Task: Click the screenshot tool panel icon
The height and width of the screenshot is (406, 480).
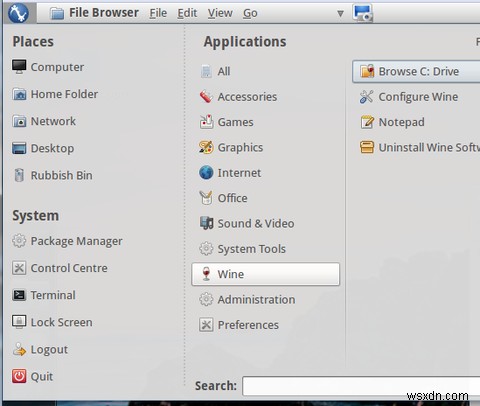Action: (363, 13)
